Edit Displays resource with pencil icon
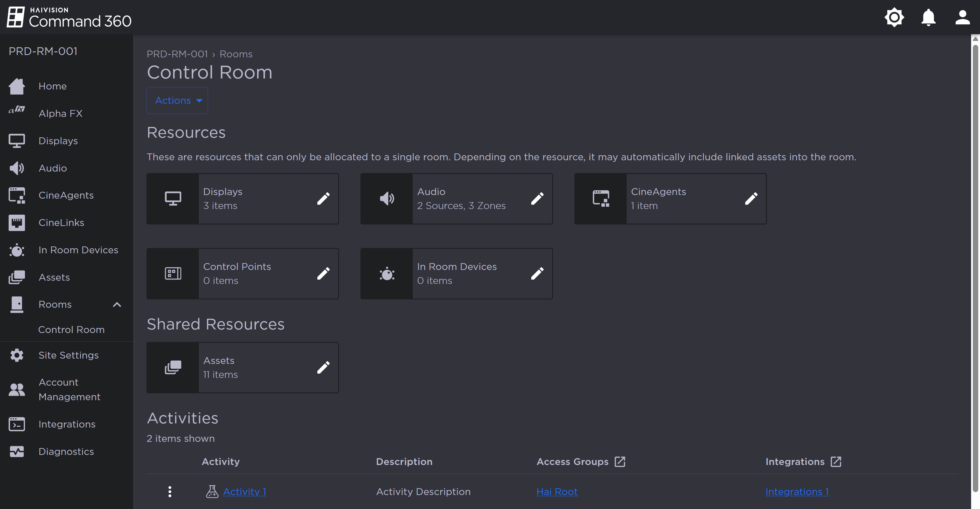Screen dimensions: 980x509 pyautogui.click(x=323, y=198)
